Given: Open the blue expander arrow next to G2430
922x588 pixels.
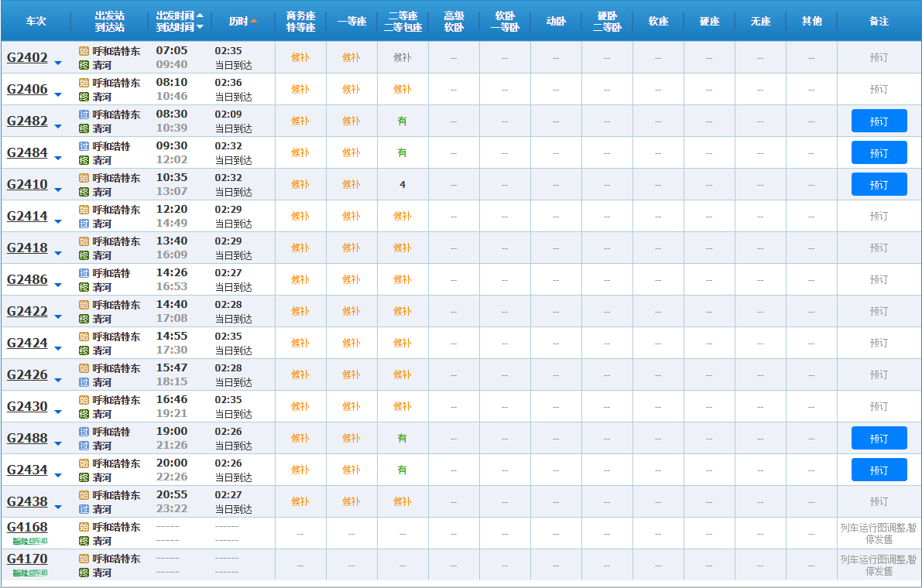Looking at the screenshot, I should [x=58, y=412].
